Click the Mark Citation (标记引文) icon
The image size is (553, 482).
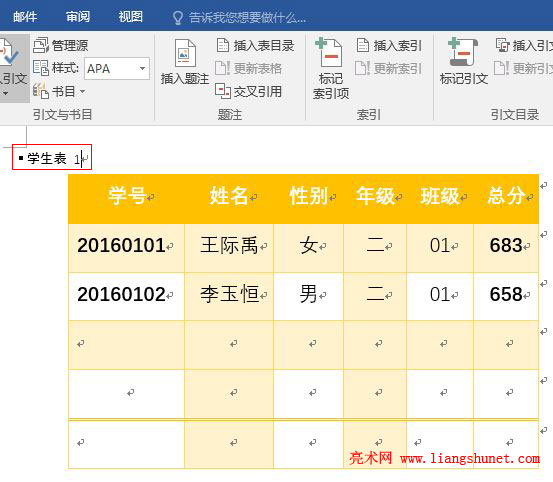[463, 52]
